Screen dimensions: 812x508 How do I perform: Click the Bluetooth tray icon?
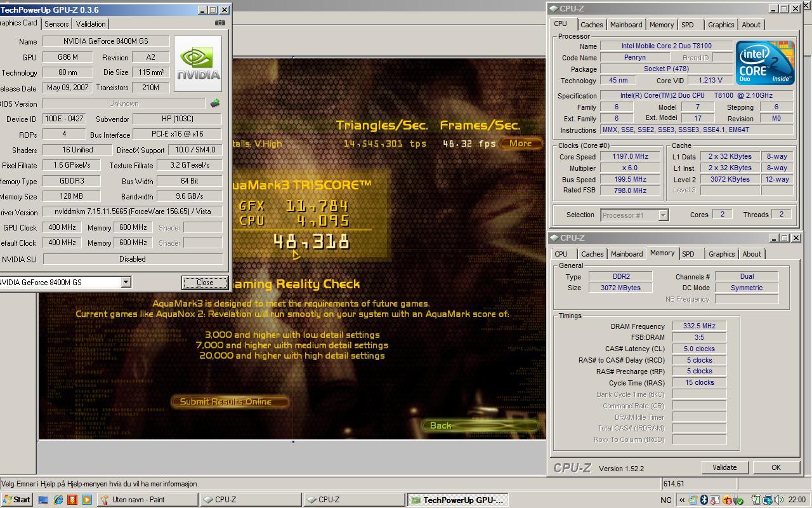click(704, 500)
